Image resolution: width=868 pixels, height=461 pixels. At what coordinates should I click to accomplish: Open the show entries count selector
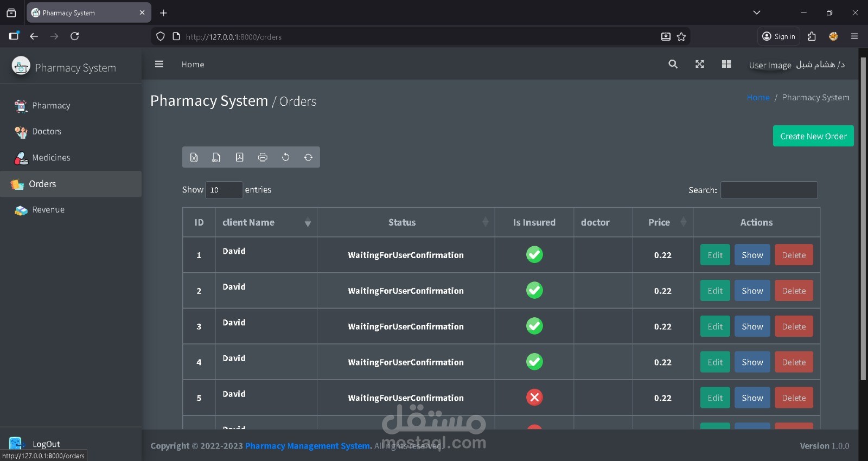click(x=224, y=190)
